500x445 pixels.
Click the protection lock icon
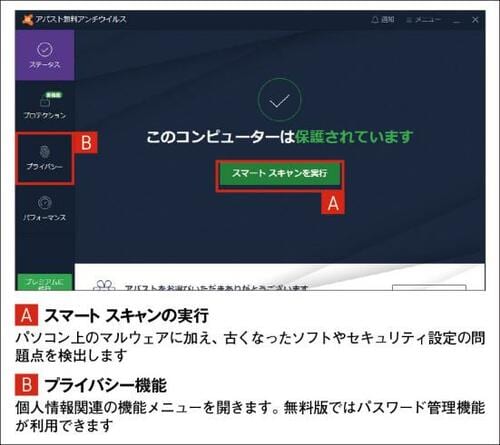pos(45,102)
